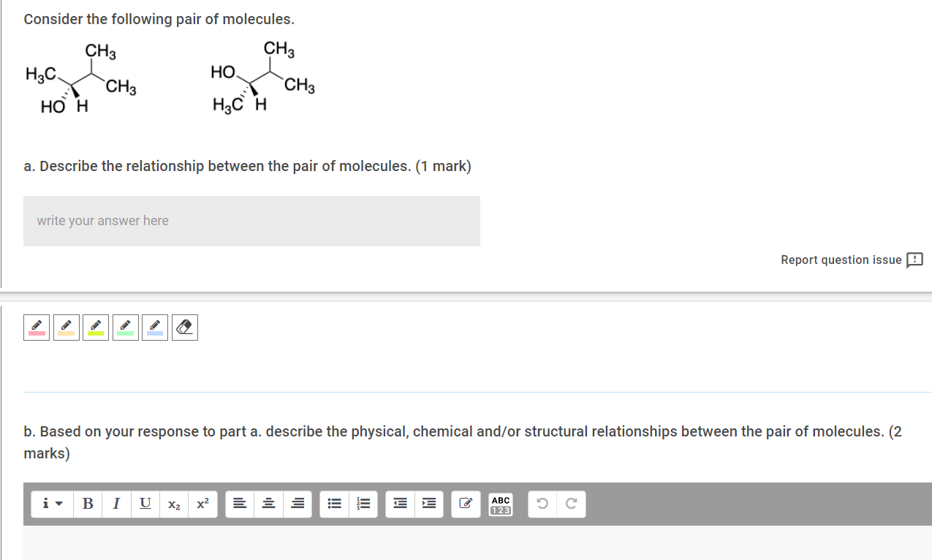Select the pink highlighter swatch

click(36, 327)
